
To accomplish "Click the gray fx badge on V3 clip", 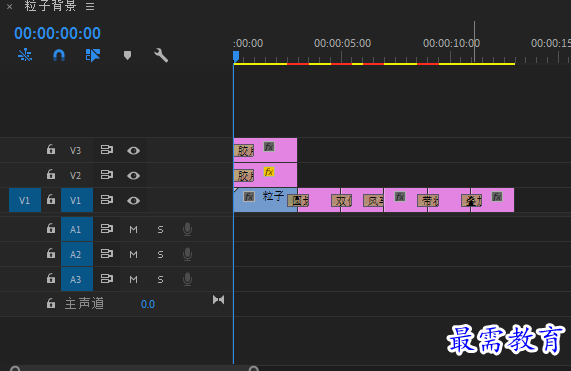I will 269,146.
